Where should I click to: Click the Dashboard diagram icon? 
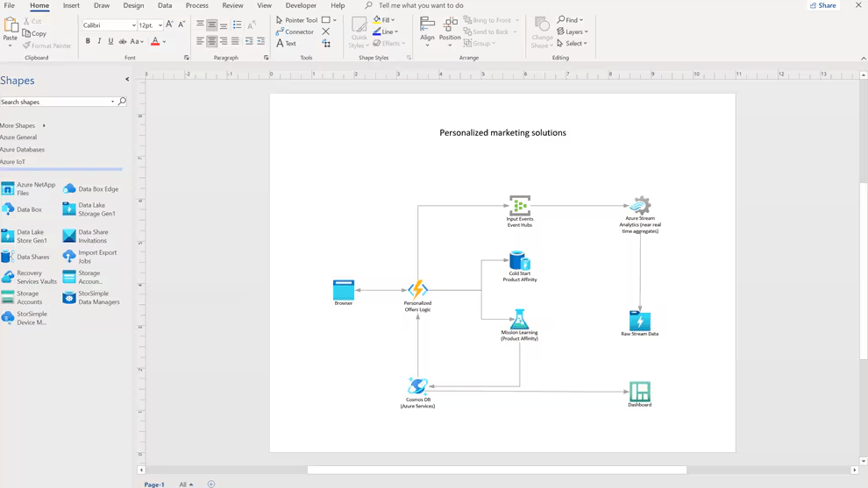(639, 392)
